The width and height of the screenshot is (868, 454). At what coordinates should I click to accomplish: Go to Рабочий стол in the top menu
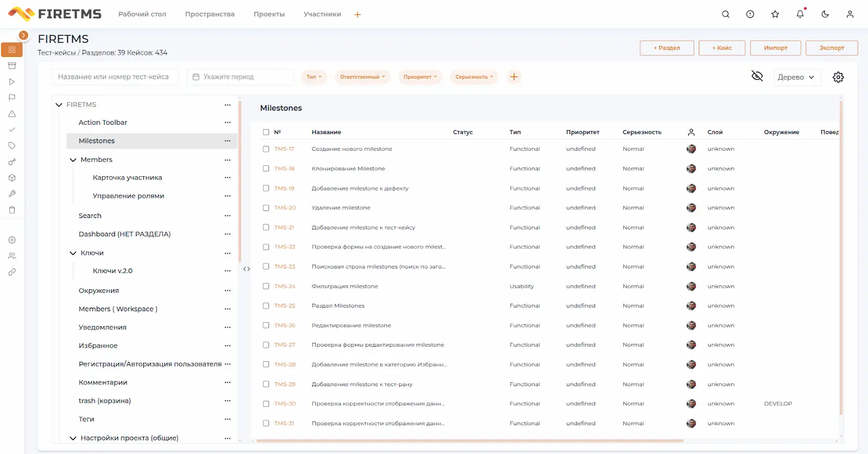pos(142,14)
